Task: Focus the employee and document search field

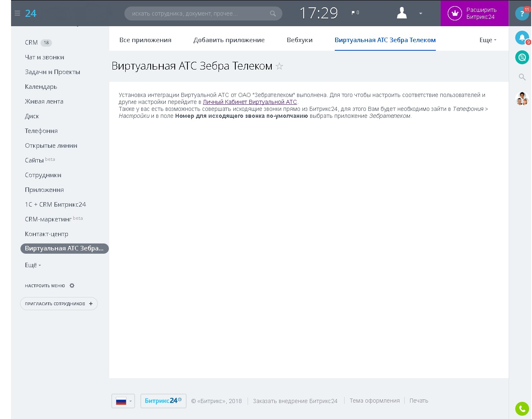Action: tap(203, 14)
